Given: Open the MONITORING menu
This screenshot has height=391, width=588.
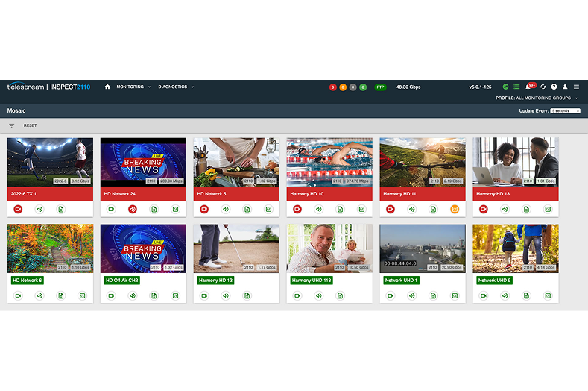Looking at the screenshot, I should [x=133, y=87].
